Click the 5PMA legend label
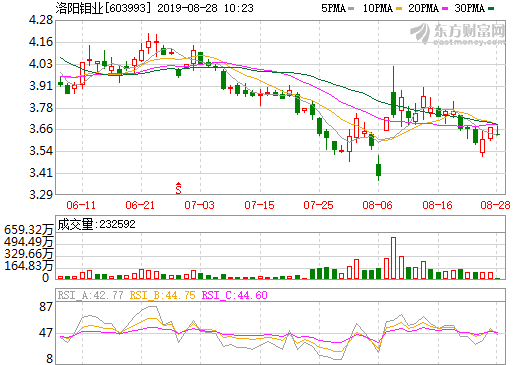 [x=333, y=8]
